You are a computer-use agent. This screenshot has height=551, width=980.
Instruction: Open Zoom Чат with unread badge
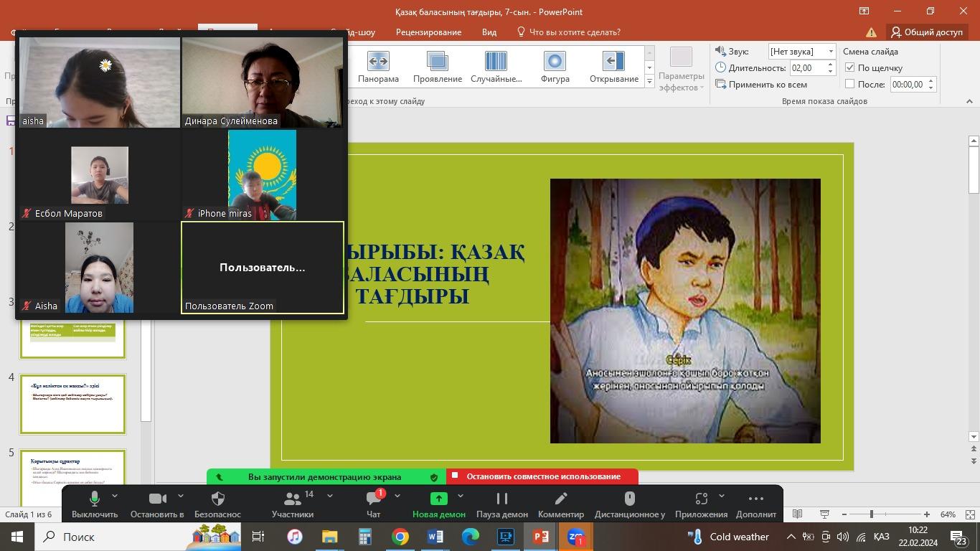coord(374,505)
